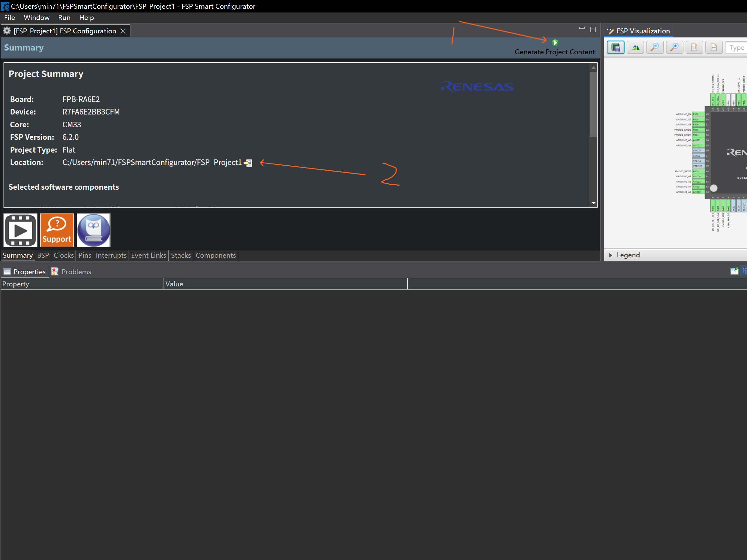
Task: Open the Problems view tab
Action: pos(71,272)
